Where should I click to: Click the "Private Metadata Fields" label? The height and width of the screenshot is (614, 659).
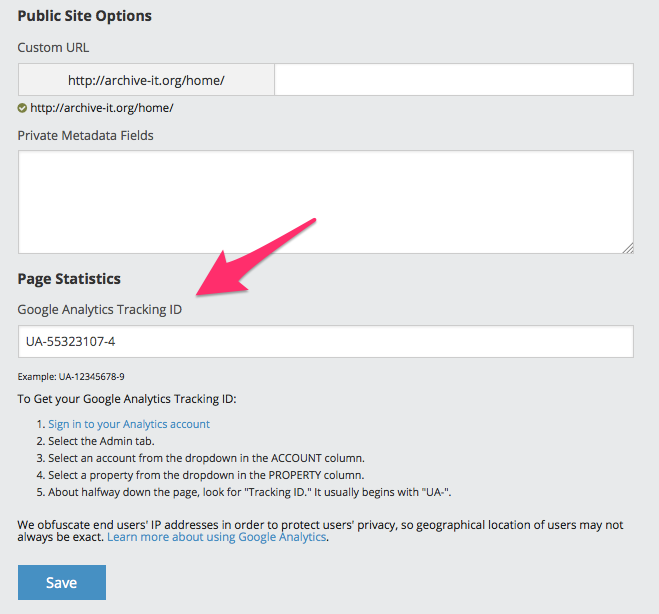[85, 135]
